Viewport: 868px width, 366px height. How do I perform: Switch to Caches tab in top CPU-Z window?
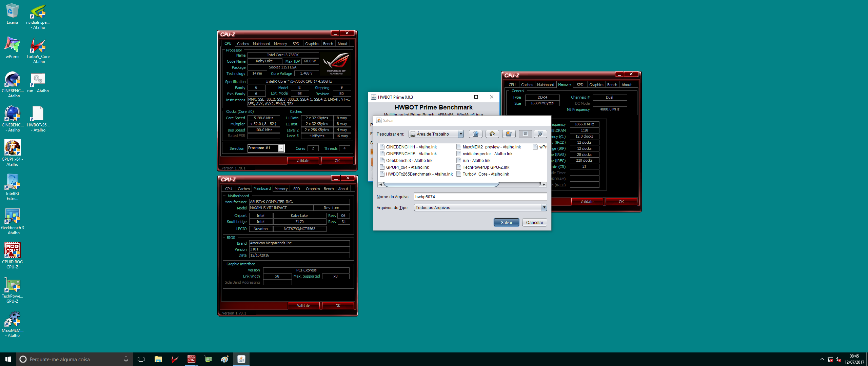click(x=243, y=44)
